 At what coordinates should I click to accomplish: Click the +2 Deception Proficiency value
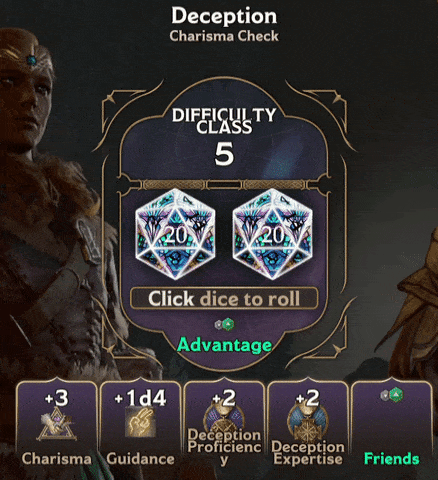coord(224,398)
